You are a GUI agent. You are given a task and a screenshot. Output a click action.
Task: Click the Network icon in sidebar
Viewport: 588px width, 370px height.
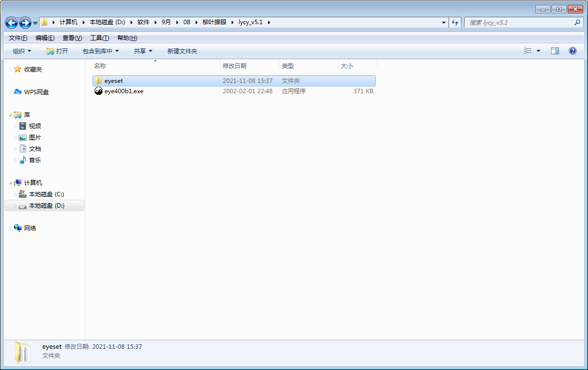coord(18,228)
